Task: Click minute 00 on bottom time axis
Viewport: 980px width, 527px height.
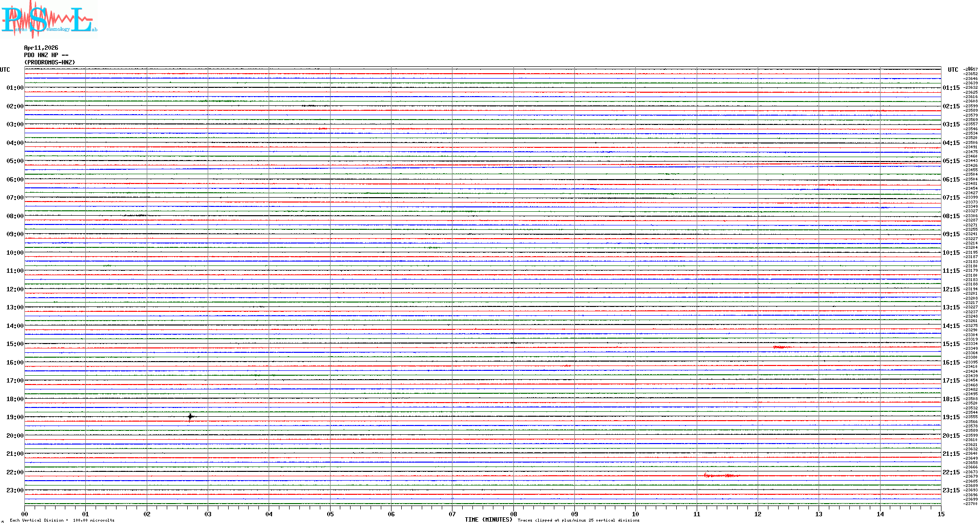Action: pos(24,514)
